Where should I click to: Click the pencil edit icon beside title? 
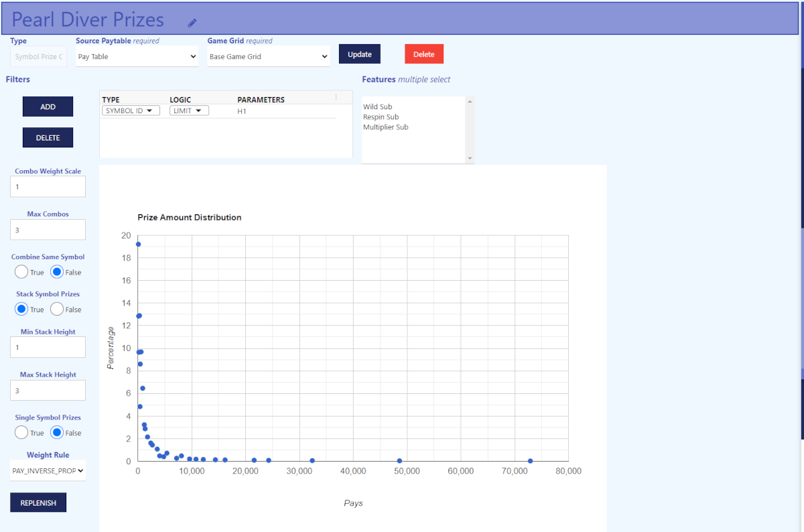pyautogui.click(x=192, y=22)
